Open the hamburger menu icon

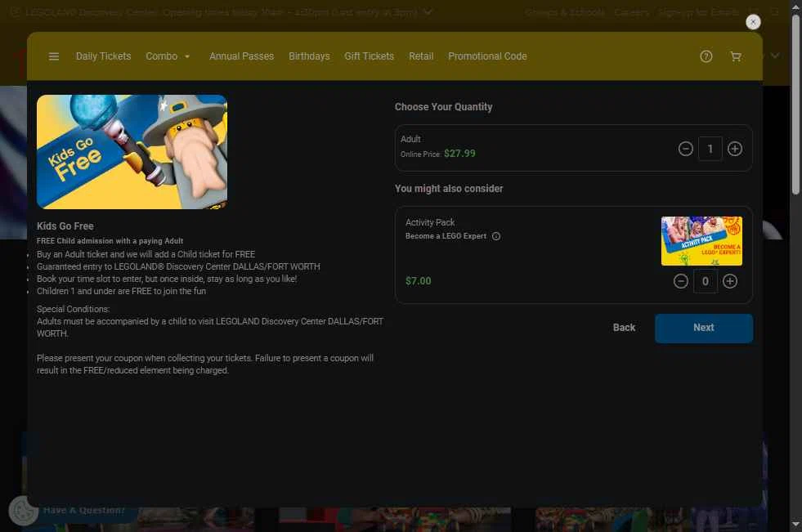[x=54, y=56]
